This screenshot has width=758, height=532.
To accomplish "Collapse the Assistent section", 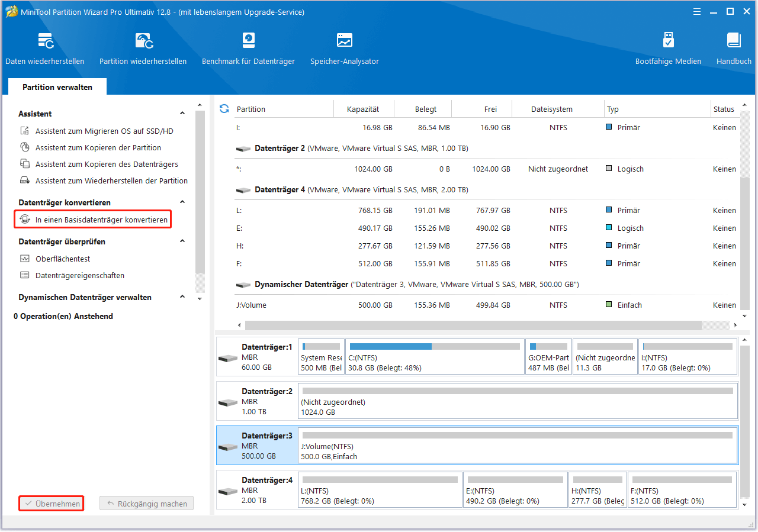I will [182, 114].
